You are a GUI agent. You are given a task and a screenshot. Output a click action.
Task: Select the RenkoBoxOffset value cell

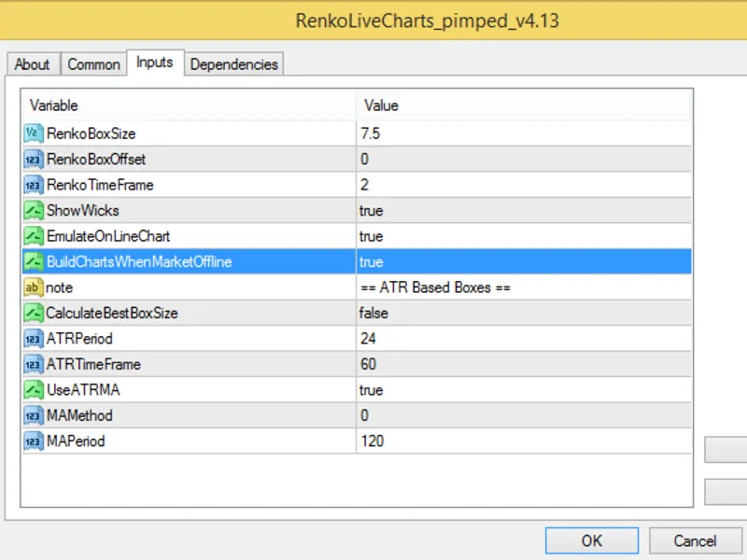coord(524,159)
